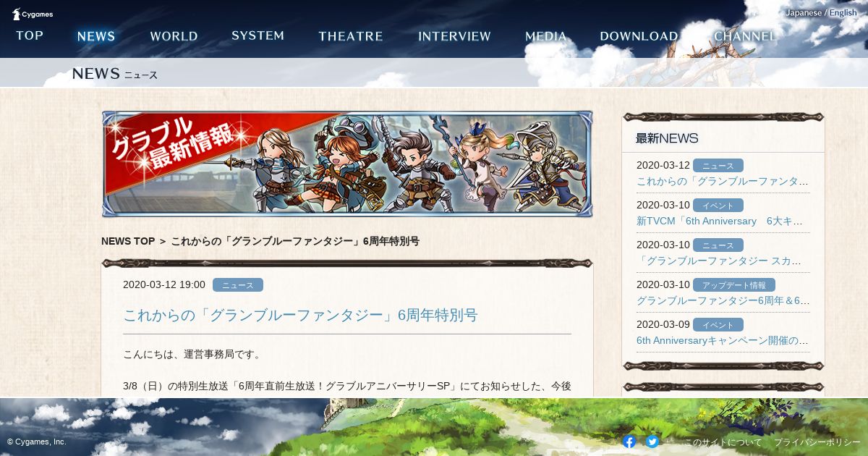Open プライバシーポリシー footer link
Viewport: 868px width, 456px height.
pos(817,442)
